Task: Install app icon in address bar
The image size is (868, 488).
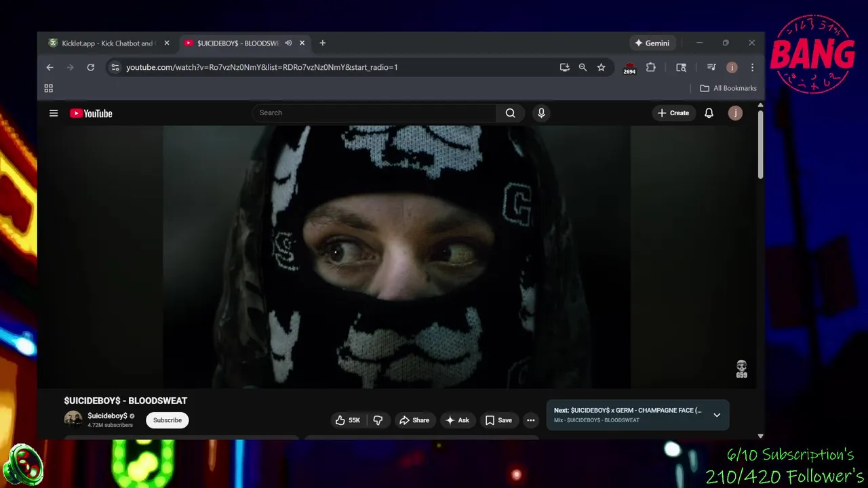Action: (564, 67)
